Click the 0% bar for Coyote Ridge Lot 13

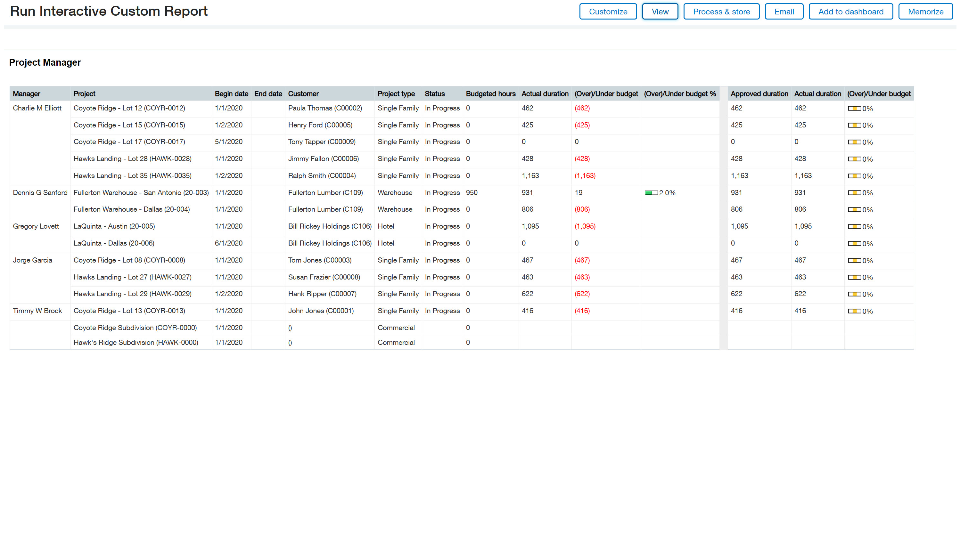(855, 311)
